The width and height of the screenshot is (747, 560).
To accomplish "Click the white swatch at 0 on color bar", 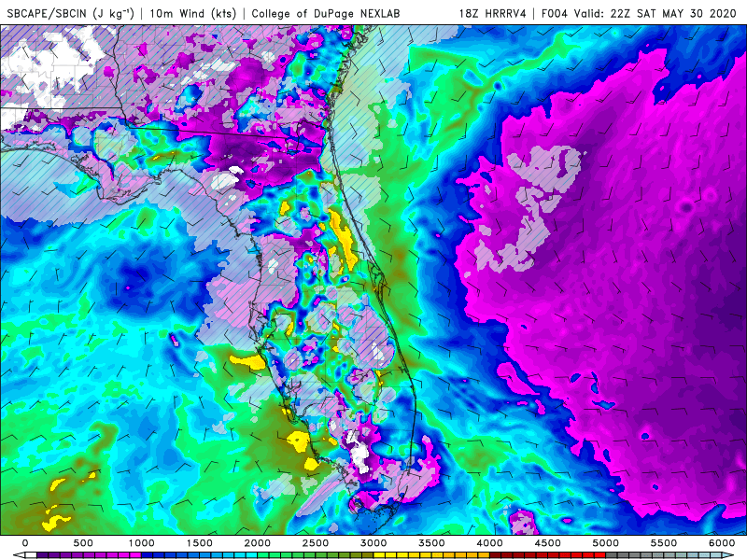I will point(31,555).
